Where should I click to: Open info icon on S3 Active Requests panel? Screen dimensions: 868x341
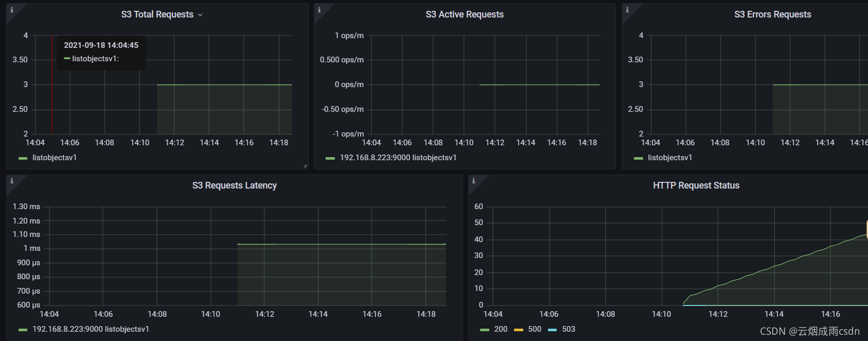click(319, 10)
